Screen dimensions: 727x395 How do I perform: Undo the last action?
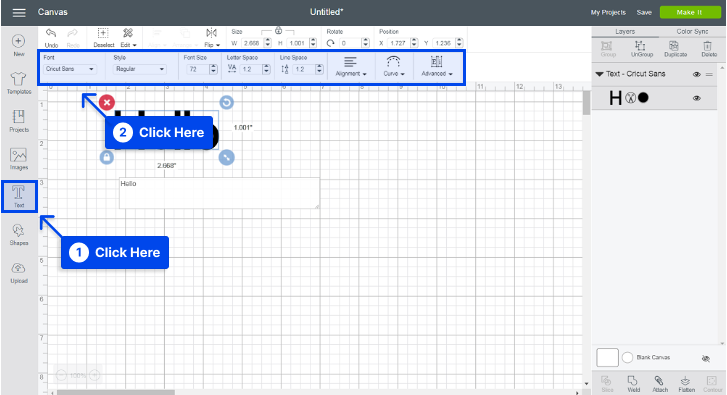point(51,38)
